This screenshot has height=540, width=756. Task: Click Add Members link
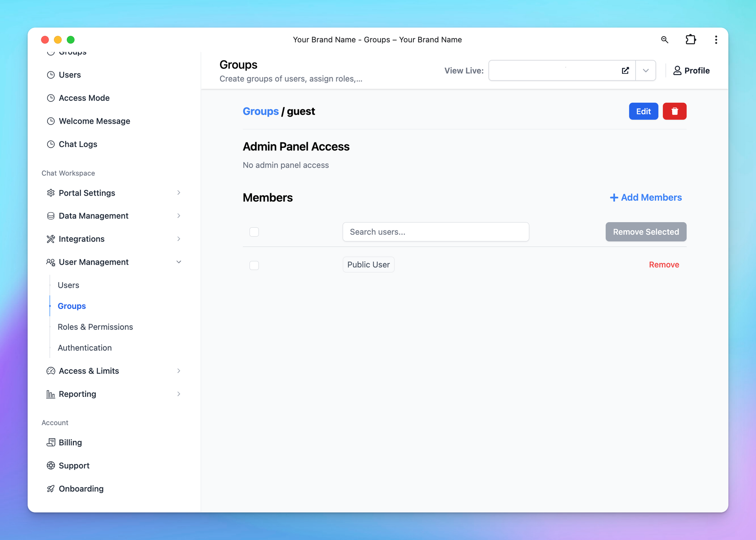(x=646, y=198)
